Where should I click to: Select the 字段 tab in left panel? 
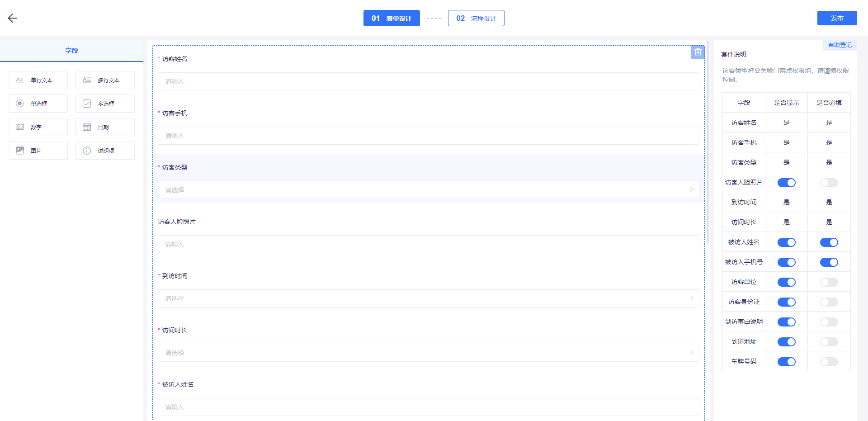pos(71,51)
